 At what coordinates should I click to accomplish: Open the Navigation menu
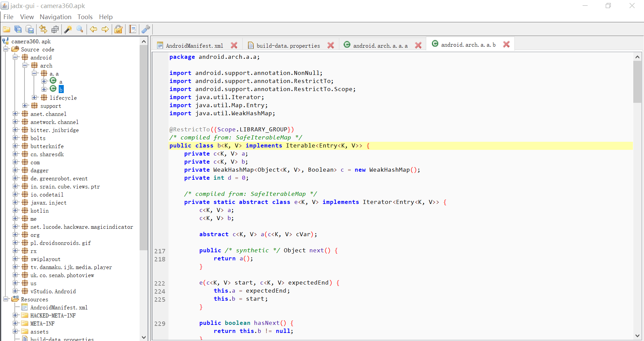coord(55,17)
